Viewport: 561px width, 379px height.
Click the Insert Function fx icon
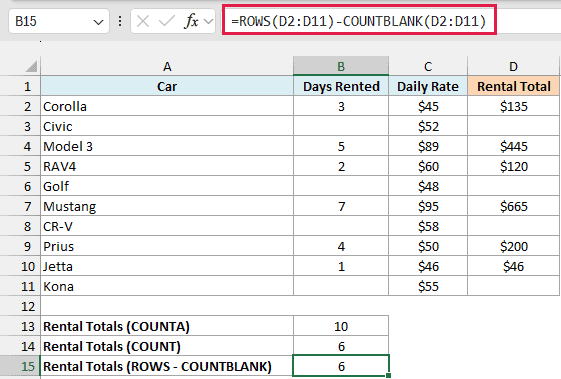[x=191, y=21]
